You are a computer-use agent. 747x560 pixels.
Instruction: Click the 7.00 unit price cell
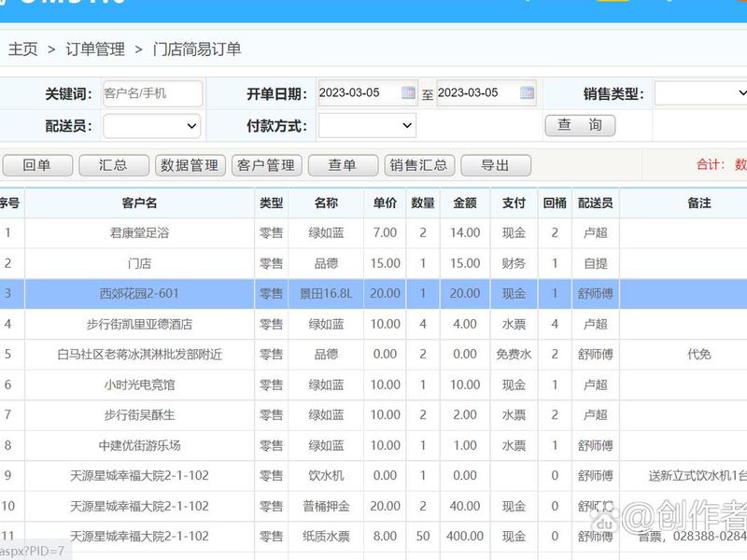385,232
